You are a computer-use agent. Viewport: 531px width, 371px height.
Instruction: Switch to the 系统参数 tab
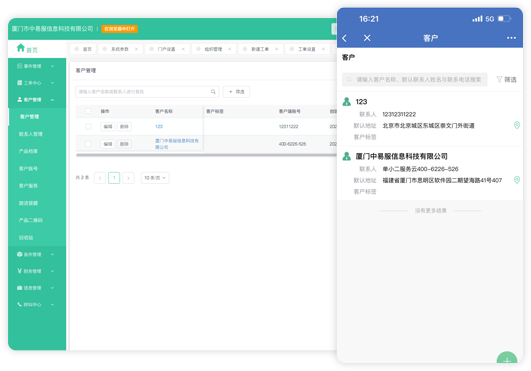[120, 49]
